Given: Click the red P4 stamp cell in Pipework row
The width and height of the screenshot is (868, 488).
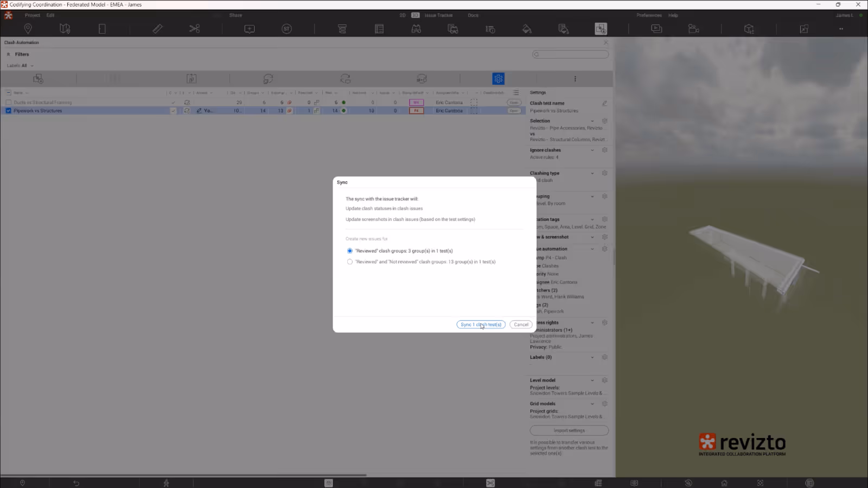Looking at the screenshot, I should (416, 111).
